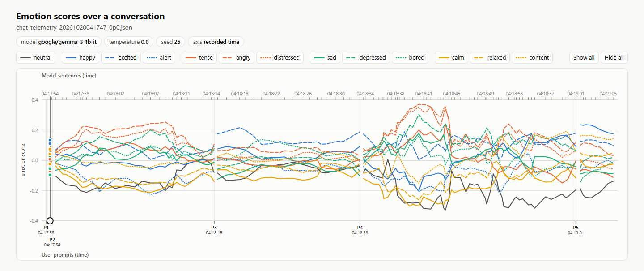Click the Emotion scores over a conversation heading
The image size is (644, 271).
tap(90, 16)
